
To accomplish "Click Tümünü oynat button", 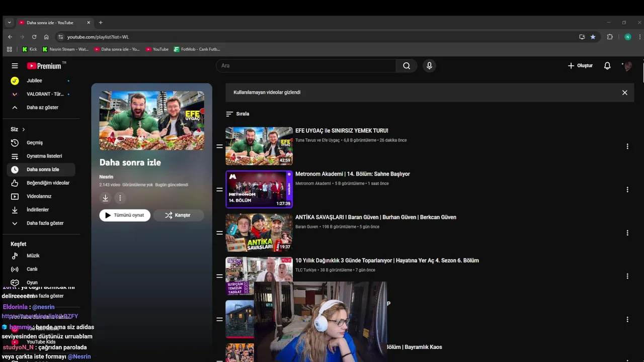I will (125, 215).
